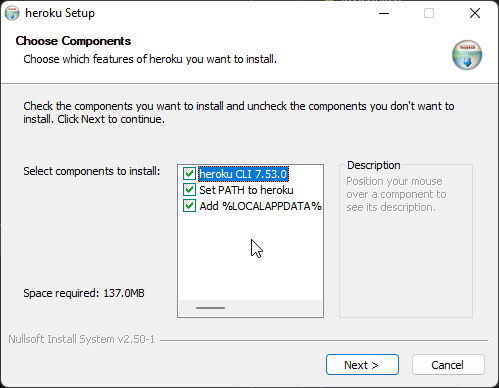Screen dimensions: 499x388
Task: Click the heroku Setup title bar icon
Action: tap(12, 13)
